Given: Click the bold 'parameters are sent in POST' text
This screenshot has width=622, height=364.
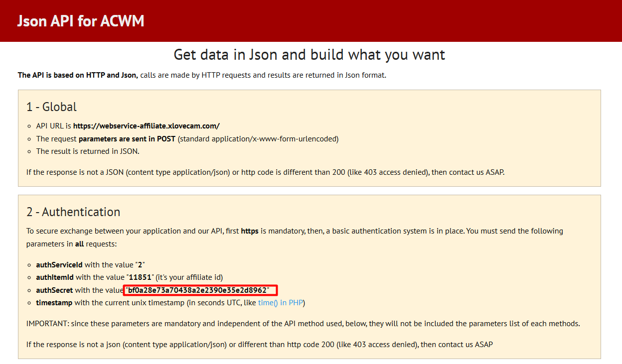Looking at the screenshot, I should (127, 139).
